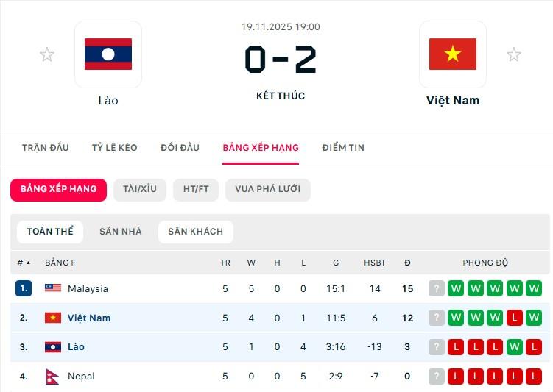Open the Việt Nam team link in table
Screen dimensions: 553x392
(89, 318)
